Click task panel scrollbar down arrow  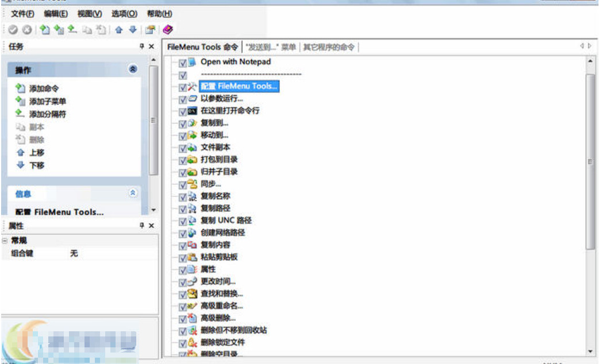(153, 210)
